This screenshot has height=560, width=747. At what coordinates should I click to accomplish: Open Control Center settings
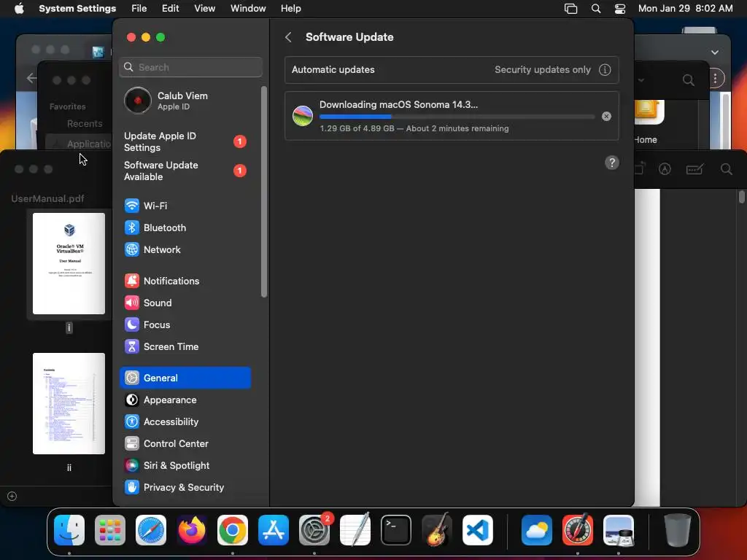click(x=185, y=444)
